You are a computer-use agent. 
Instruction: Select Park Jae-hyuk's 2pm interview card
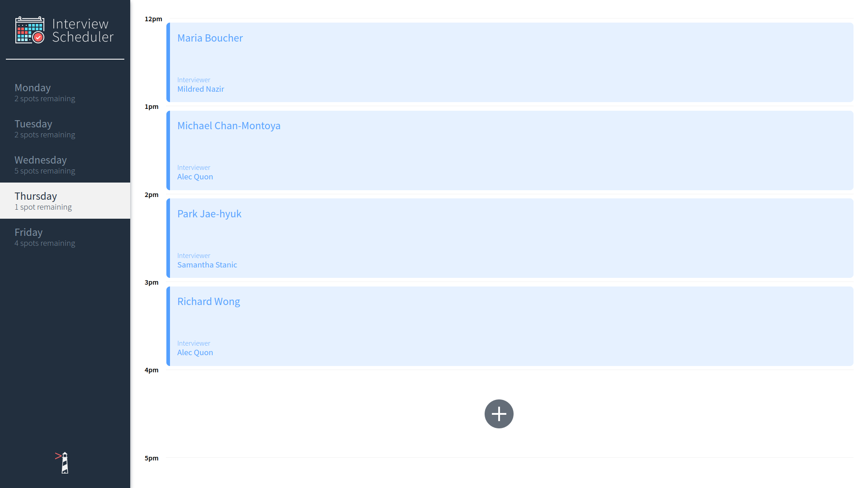(509, 238)
